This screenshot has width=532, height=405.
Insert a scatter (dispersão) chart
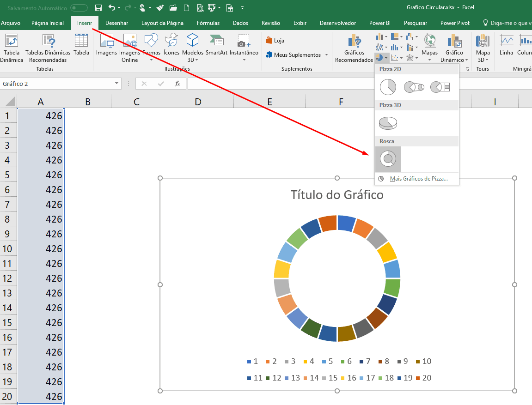pyautogui.click(x=395, y=57)
